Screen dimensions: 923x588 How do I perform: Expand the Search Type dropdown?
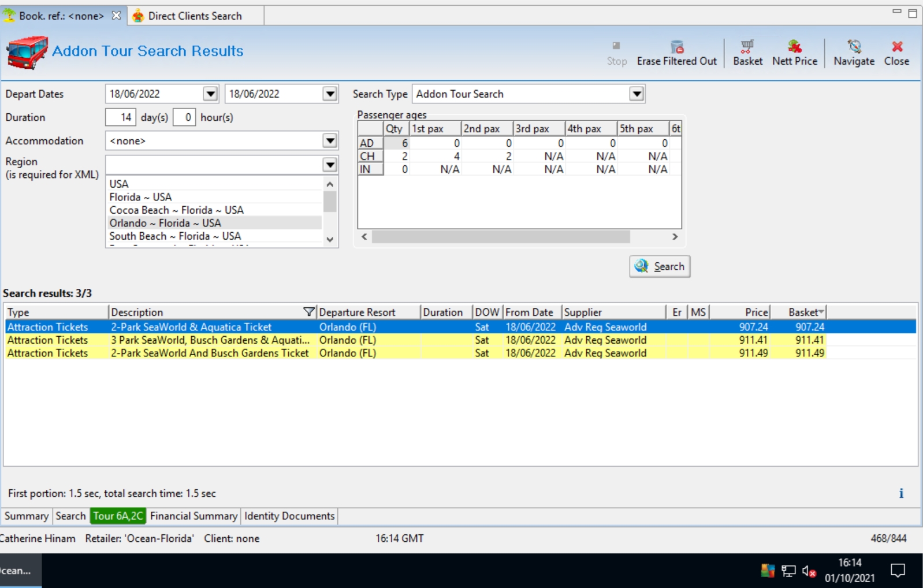click(637, 94)
